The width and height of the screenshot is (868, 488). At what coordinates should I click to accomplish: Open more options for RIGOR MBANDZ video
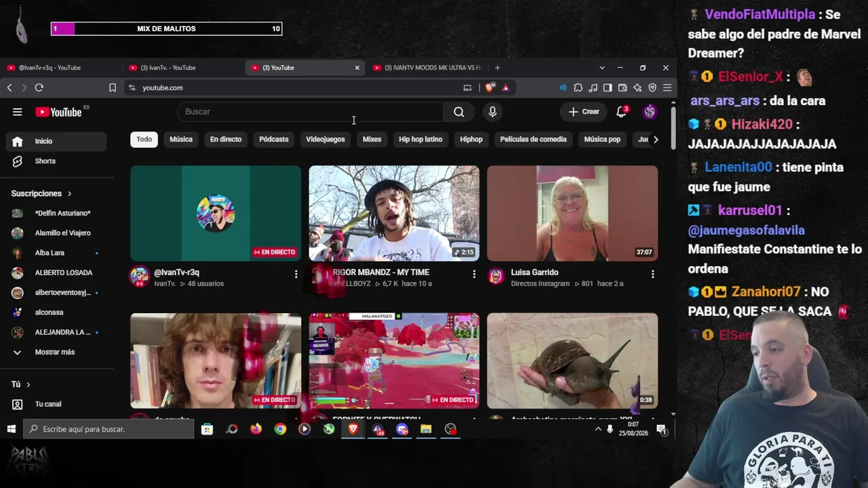click(x=474, y=274)
